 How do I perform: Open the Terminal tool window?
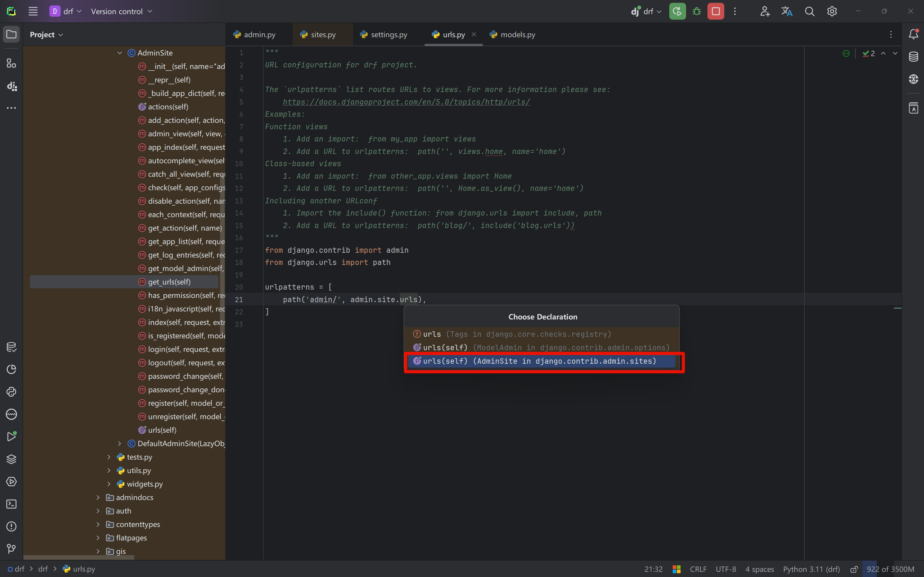point(12,504)
